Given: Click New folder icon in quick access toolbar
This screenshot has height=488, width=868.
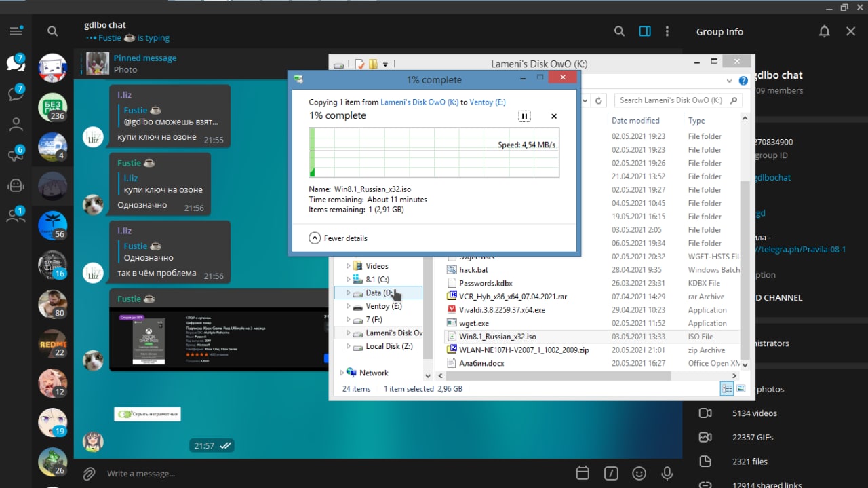Looking at the screenshot, I should [x=374, y=64].
